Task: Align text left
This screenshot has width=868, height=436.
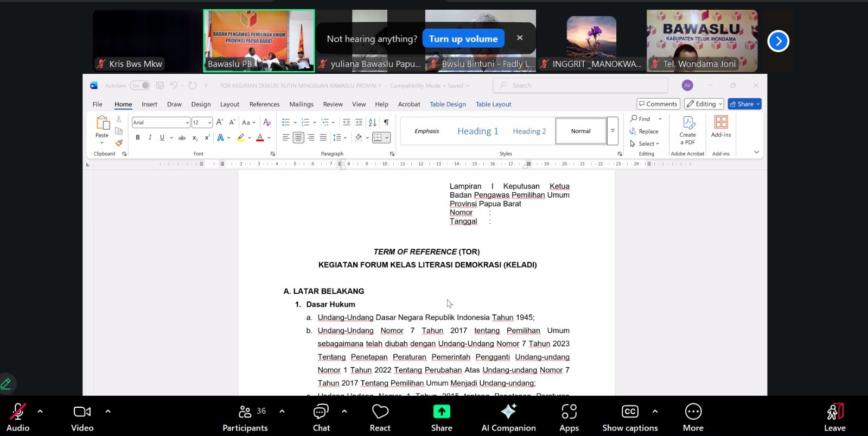Action: tap(286, 138)
